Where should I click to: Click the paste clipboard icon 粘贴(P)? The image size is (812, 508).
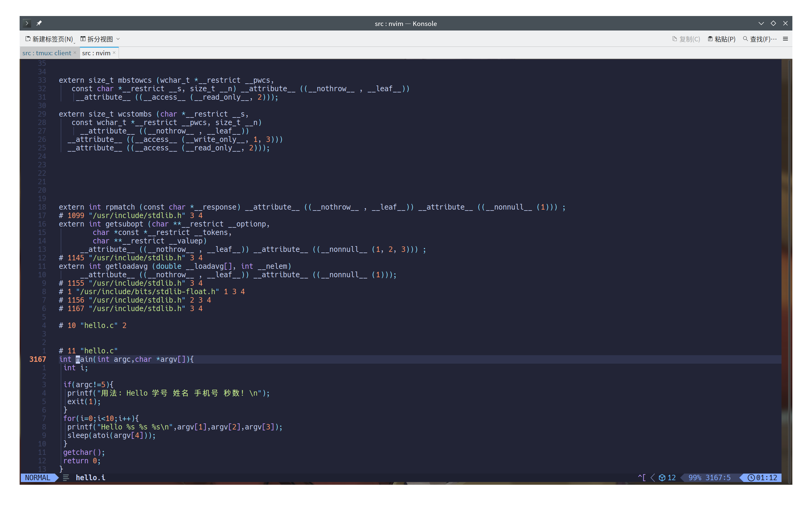(710, 39)
